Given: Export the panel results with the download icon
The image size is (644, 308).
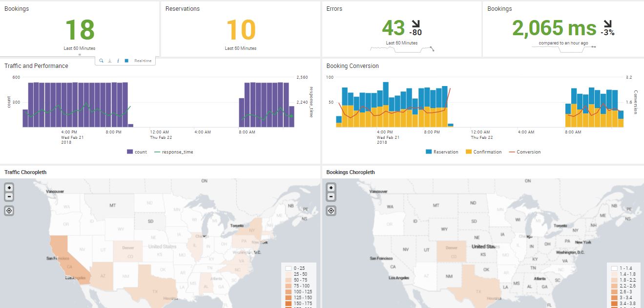Looking at the screenshot, I should 110,61.
